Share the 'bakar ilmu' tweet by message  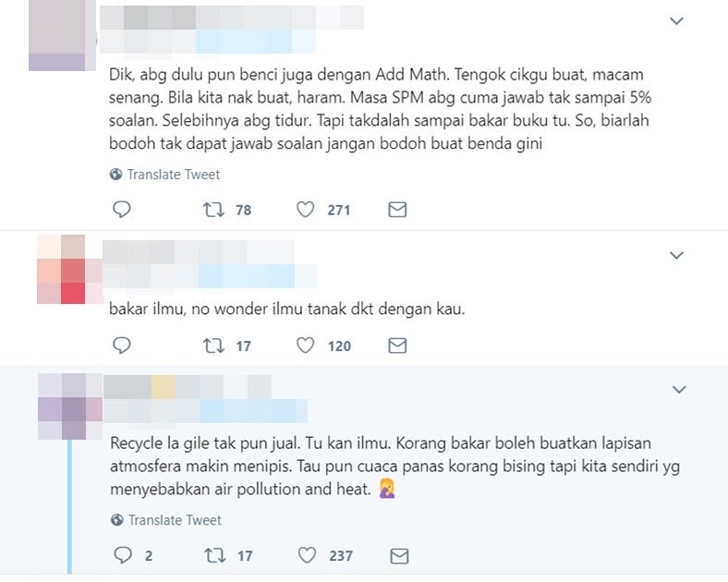click(x=397, y=346)
